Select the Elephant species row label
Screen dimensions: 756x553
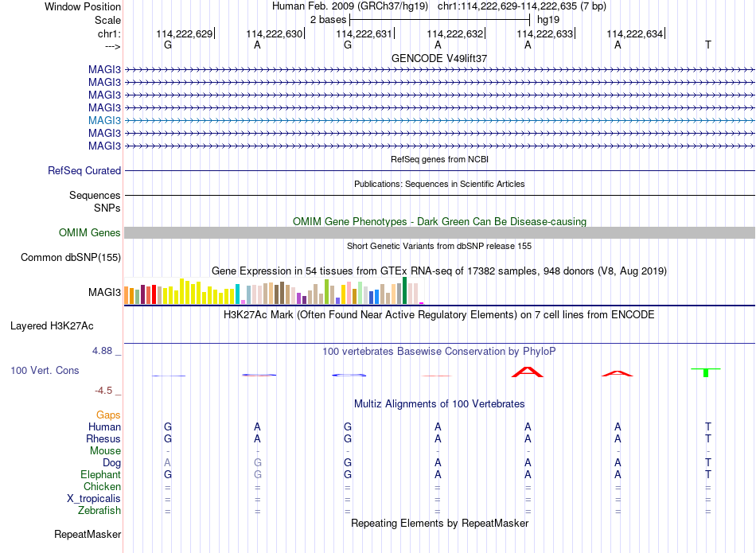[100, 474]
